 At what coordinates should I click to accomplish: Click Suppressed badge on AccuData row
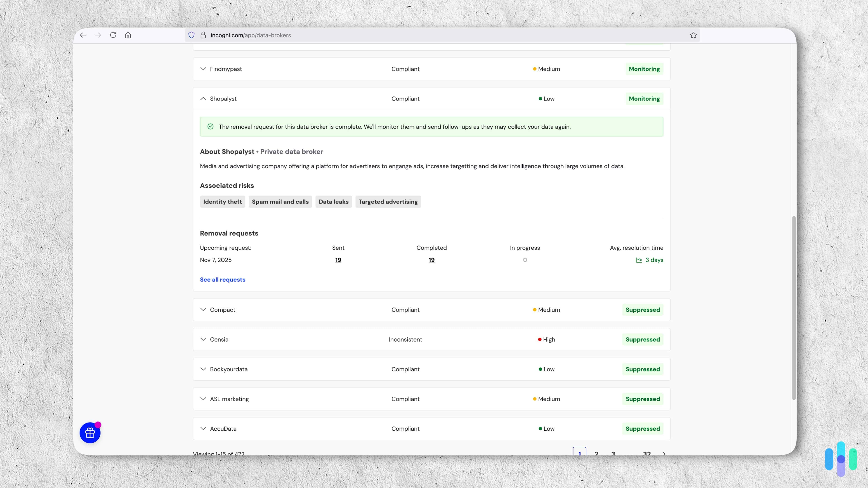pos(643,429)
